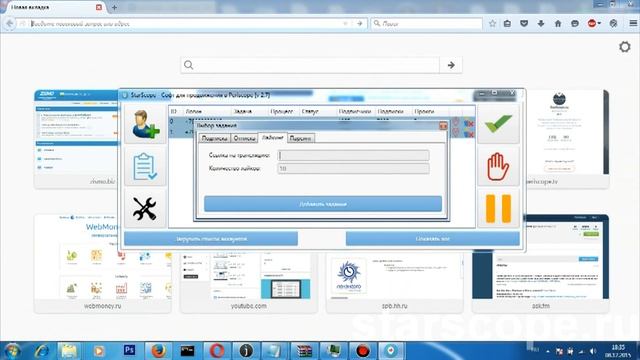Open the Парсинг tab
Viewport: 640px width, 360px height.
click(x=300, y=138)
